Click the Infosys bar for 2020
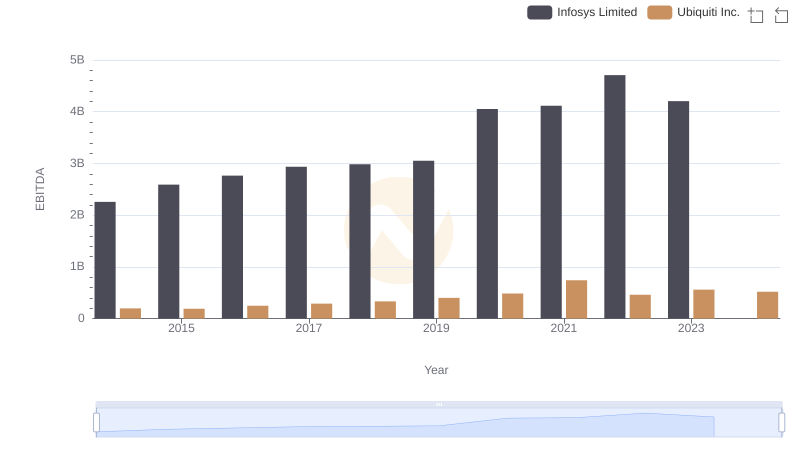800x461 pixels. 487,214
